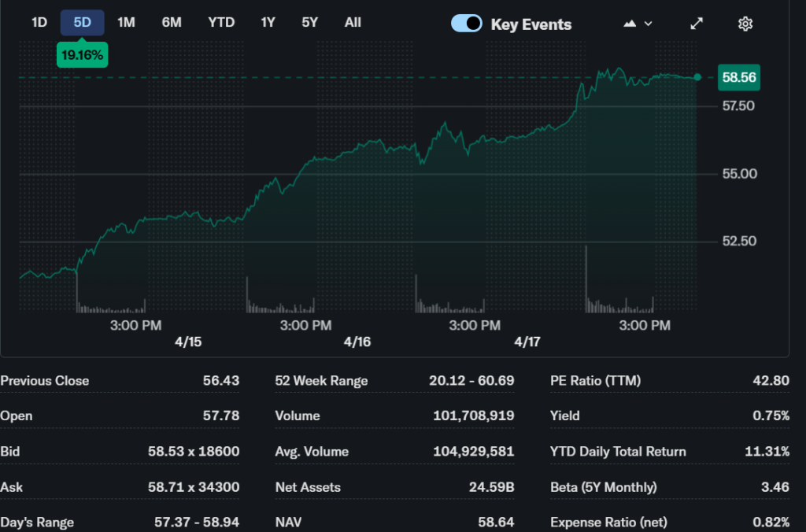Show the YTD time range
Viewport: 806px width, 532px height.
click(x=221, y=22)
